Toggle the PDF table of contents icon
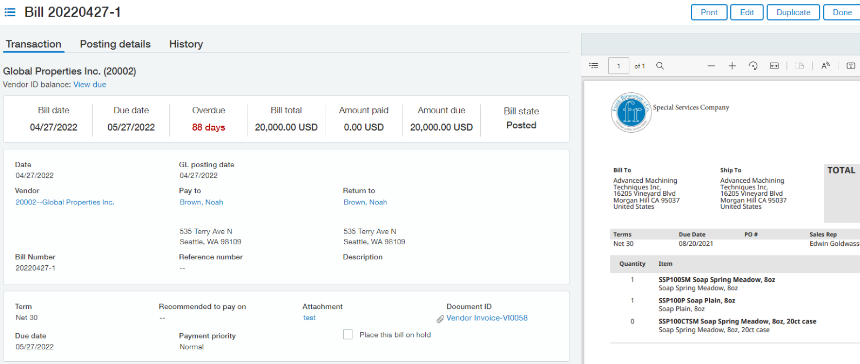This screenshot has width=860, height=364. click(593, 66)
